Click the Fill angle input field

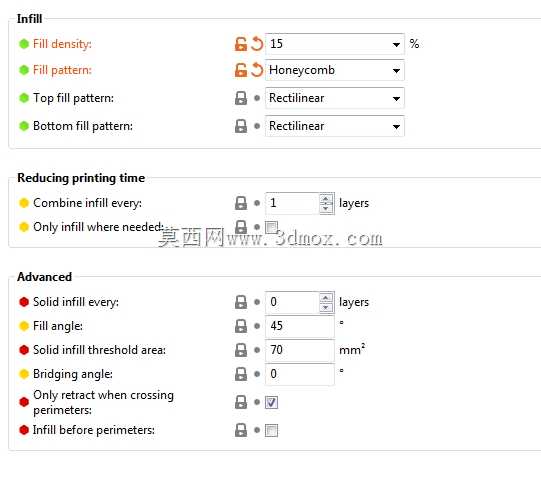click(299, 326)
